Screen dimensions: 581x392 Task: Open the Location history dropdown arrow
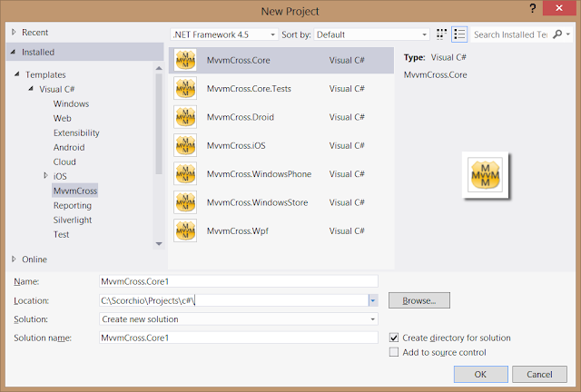(x=373, y=300)
